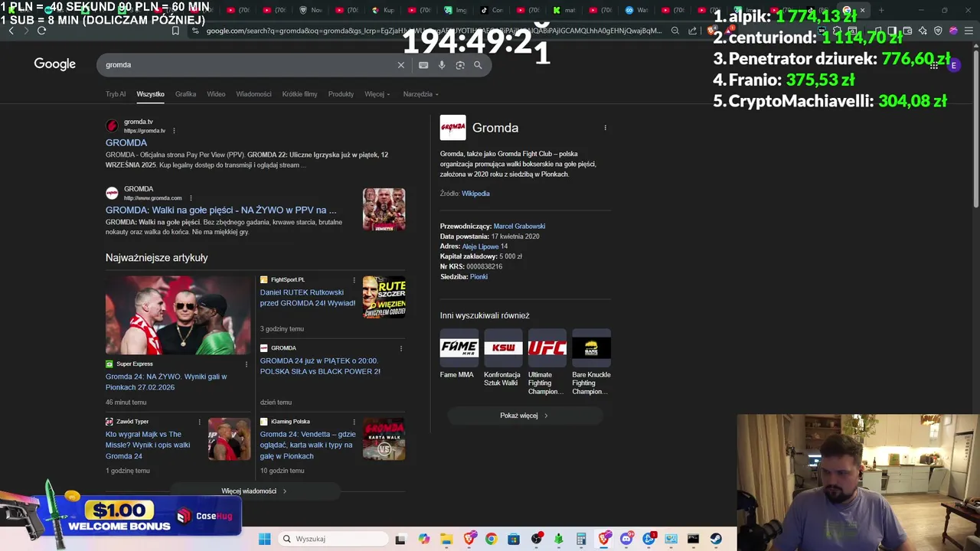Open the Marcel Grabowski link
This screenshot has width=980, height=551.
519,227
